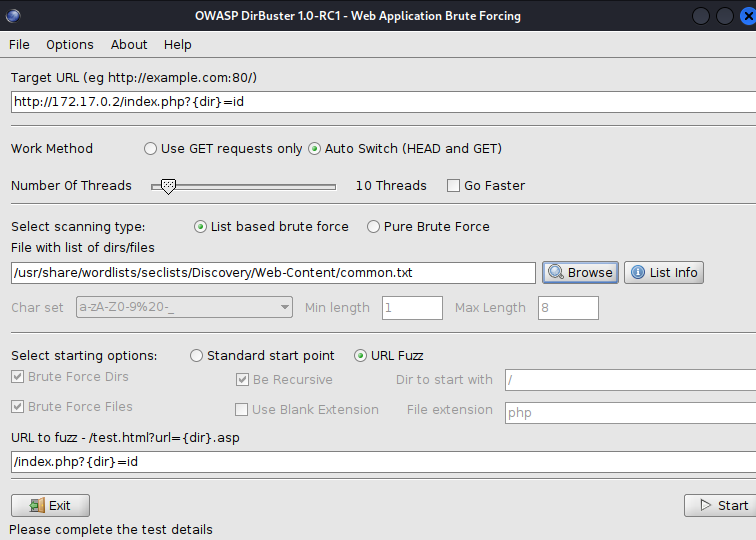This screenshot has height=540, width=756.
Task: Select Standard start point option
Action: [x=197, y=356]
